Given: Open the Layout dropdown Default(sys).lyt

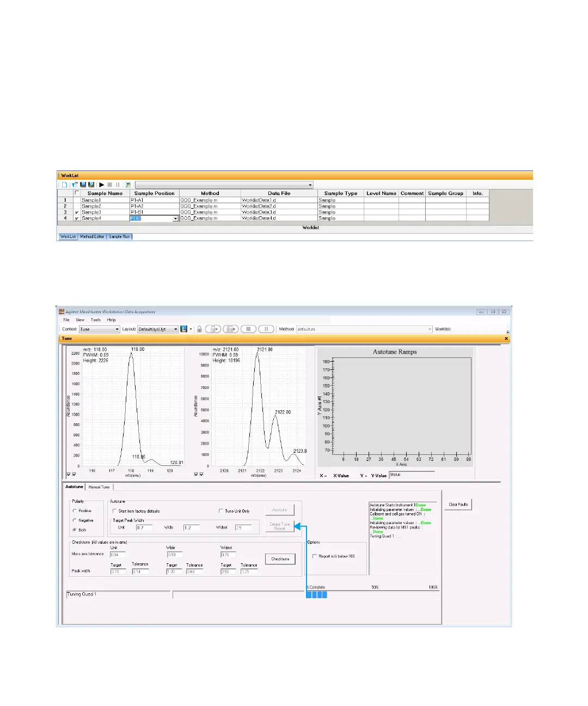Looking at the screenshot, I should [x=158, y=329].
